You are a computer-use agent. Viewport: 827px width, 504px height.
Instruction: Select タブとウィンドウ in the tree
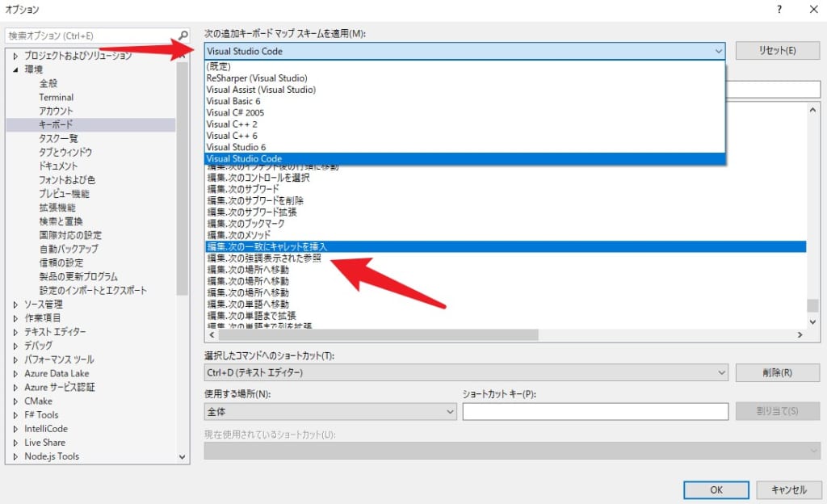(x=65, y=152)
